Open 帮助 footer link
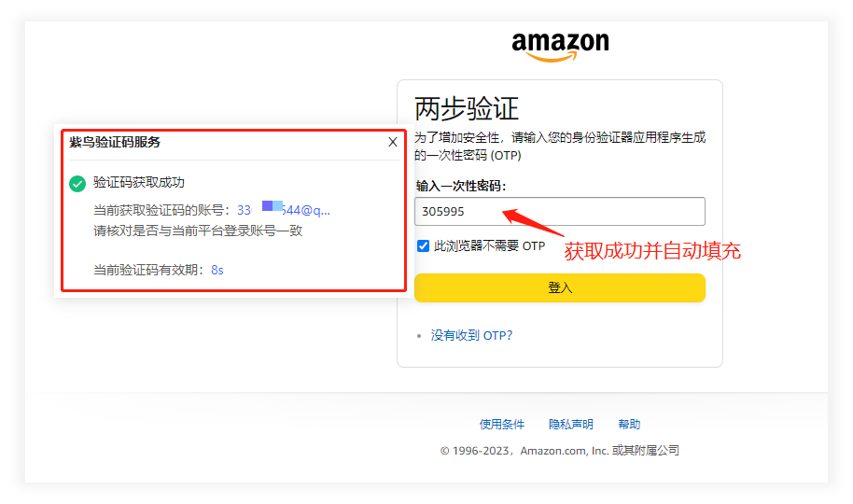Image resolution: width=853 pixels, height=504 pixels. coord(629,424)
